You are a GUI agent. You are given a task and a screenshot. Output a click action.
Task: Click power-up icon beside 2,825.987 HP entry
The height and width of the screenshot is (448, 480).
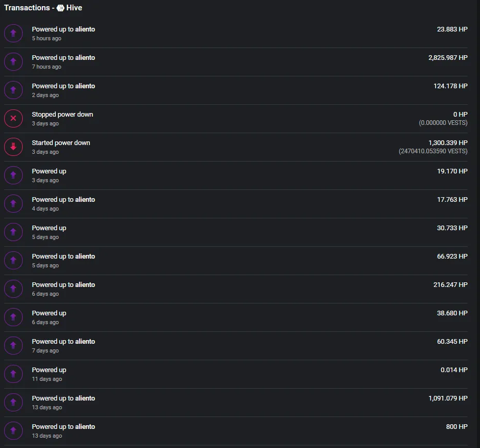click(13, 62)
